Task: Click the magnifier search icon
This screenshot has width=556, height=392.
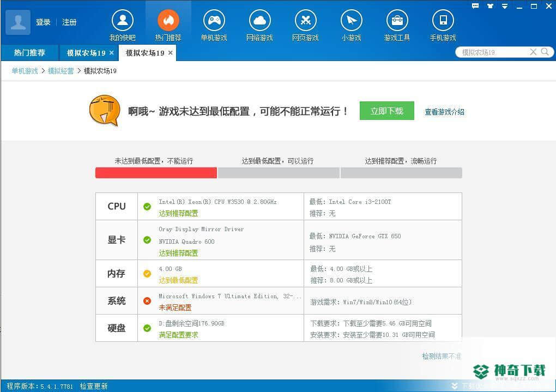Action: tap(545, 52)
